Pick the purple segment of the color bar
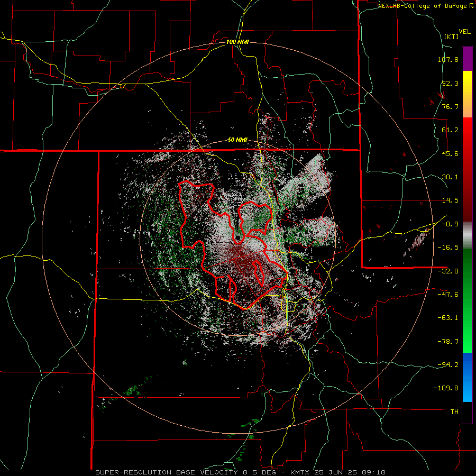 point(467,59)
